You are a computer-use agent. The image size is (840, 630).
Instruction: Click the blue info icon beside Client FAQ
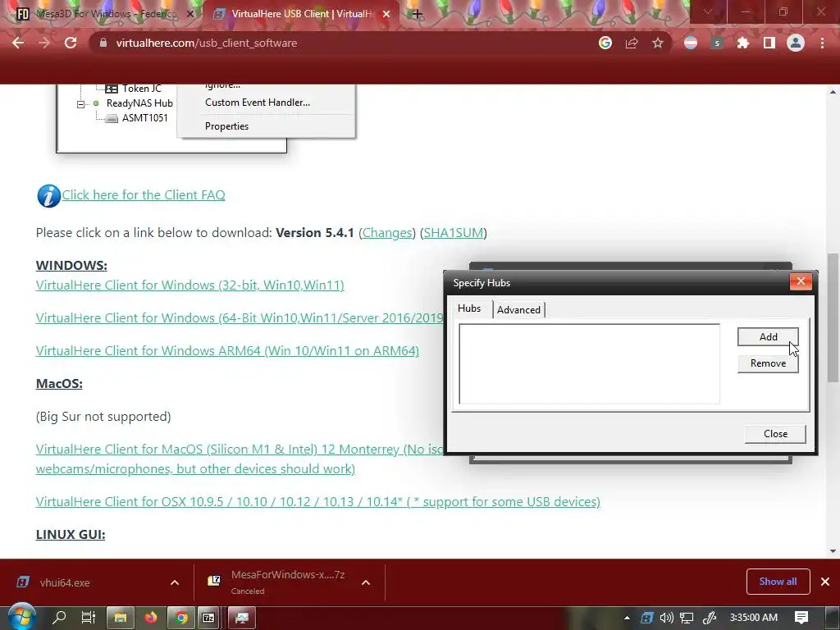point(48,195)
